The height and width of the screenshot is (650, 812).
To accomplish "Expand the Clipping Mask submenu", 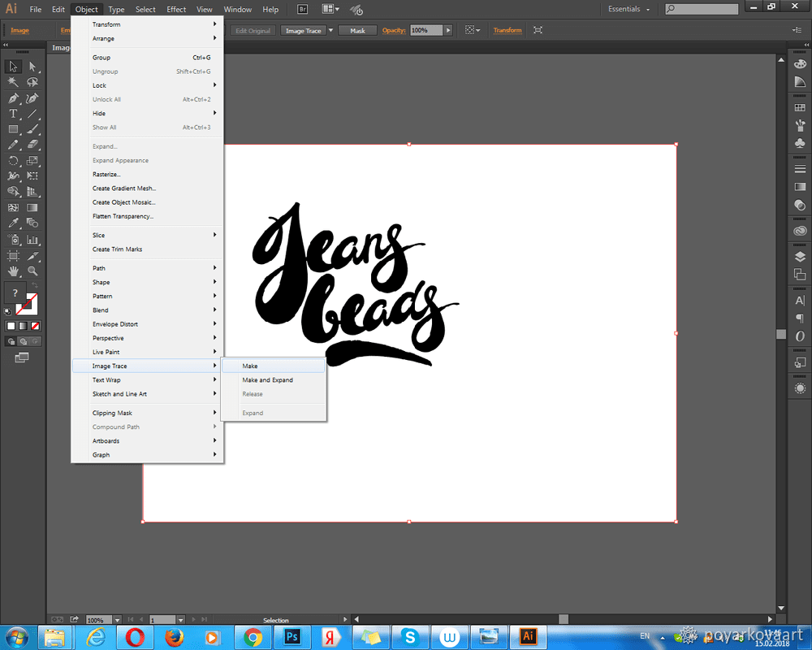I will (x=148, y=413).
